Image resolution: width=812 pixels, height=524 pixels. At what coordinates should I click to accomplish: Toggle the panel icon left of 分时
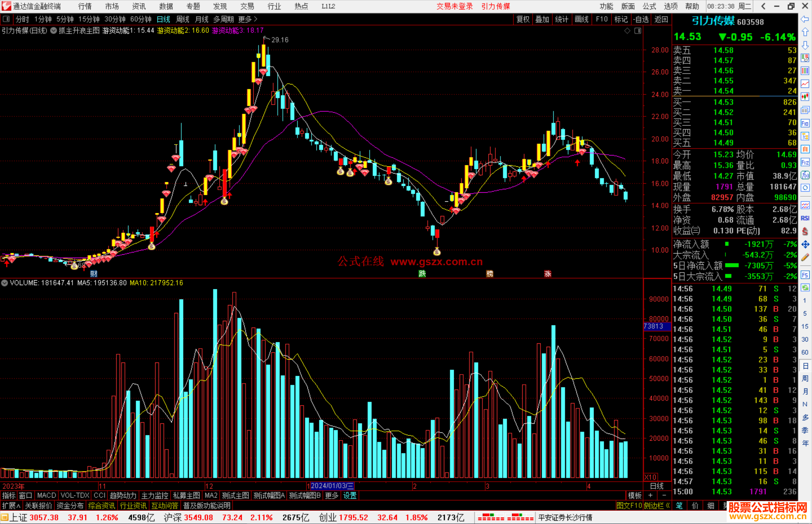[x=6, y=19]
